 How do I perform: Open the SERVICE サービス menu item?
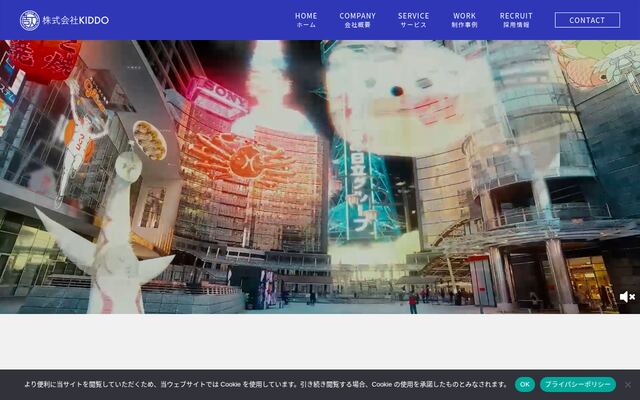click(413, 20)
